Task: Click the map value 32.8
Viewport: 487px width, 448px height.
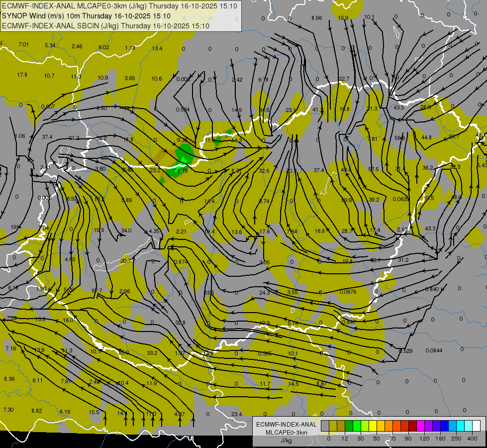Action: (x=180, y=323)
